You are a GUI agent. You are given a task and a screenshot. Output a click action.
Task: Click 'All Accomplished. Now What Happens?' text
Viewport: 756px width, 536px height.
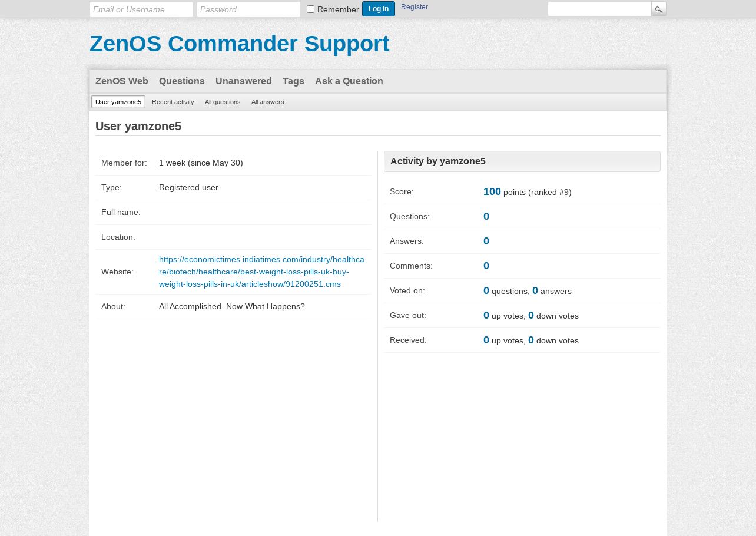pos(232,306)
